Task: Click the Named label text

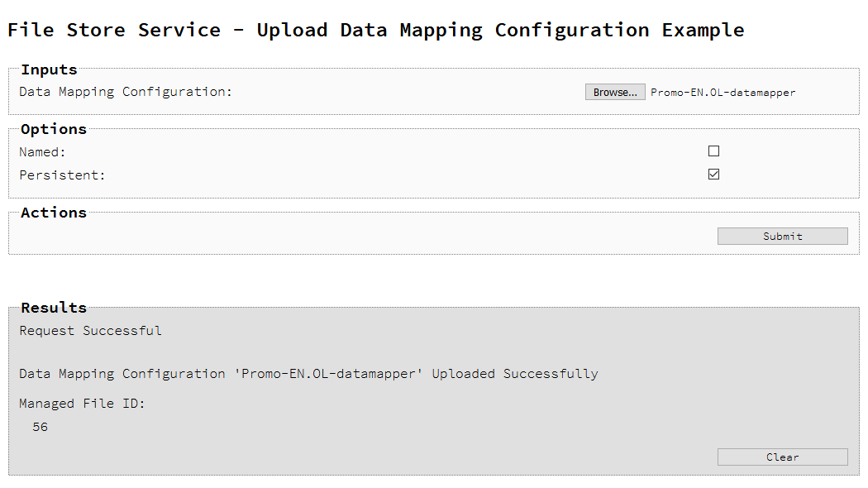Action: point(41,151)
